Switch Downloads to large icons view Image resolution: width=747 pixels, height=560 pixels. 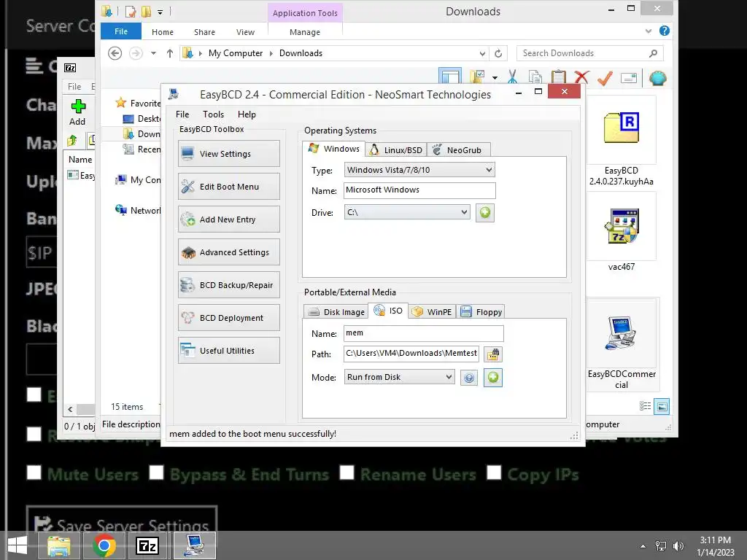click(662, 406)
